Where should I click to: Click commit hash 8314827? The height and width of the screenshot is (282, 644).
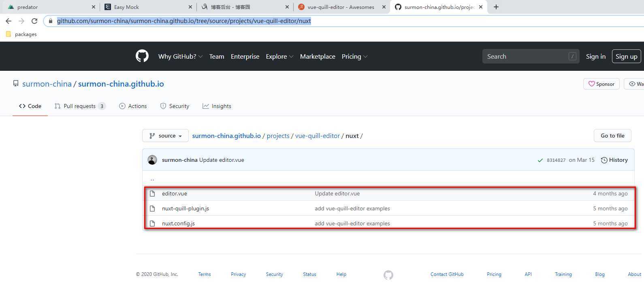[556, 160]
